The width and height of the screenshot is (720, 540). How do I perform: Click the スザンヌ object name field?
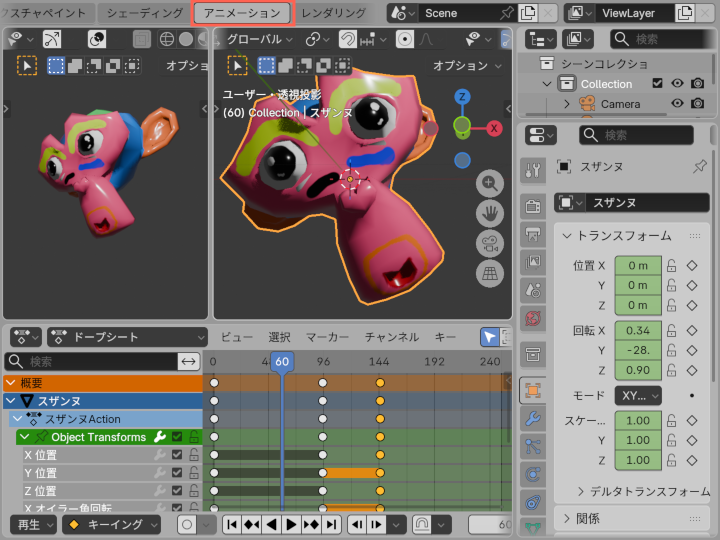click(647, 202)
